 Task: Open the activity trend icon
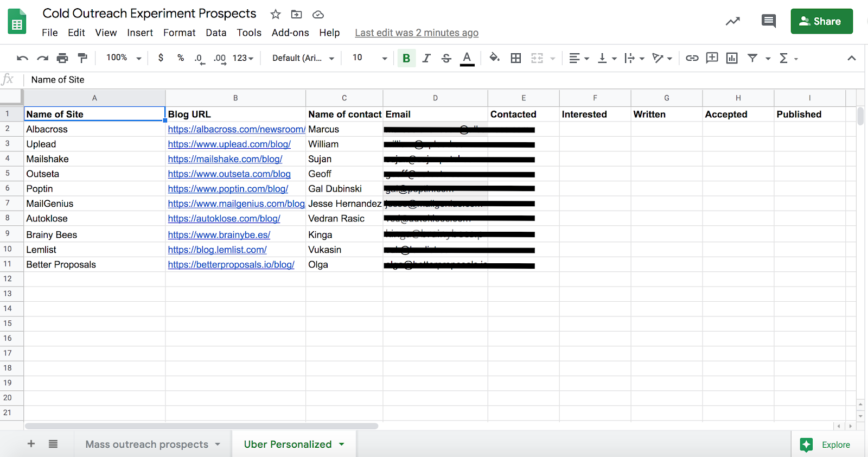[x=733, y=21]
